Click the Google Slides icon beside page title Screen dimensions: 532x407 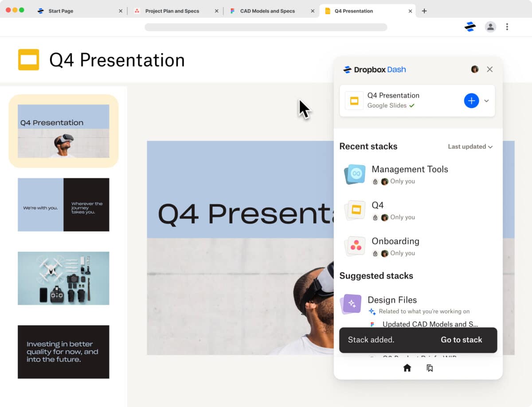tap(28, 60)
